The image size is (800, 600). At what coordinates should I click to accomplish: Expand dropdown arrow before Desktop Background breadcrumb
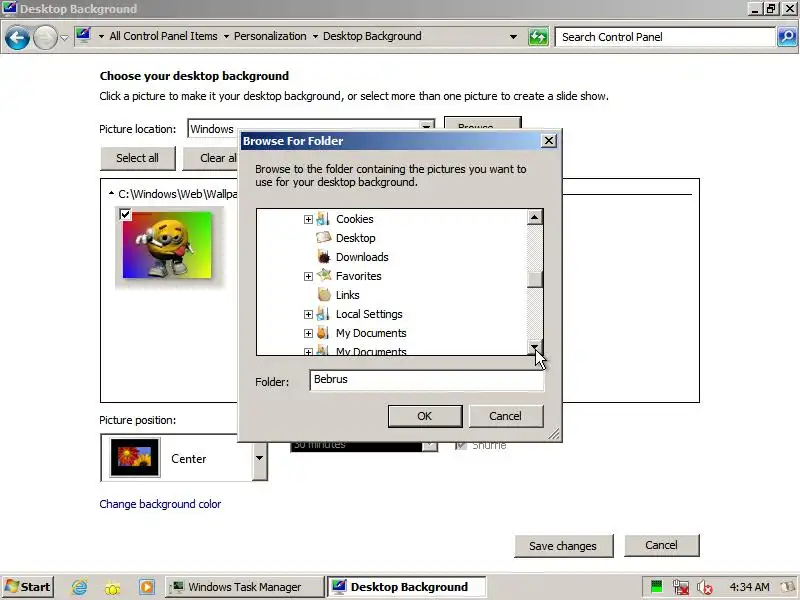(x=315, y=37)
